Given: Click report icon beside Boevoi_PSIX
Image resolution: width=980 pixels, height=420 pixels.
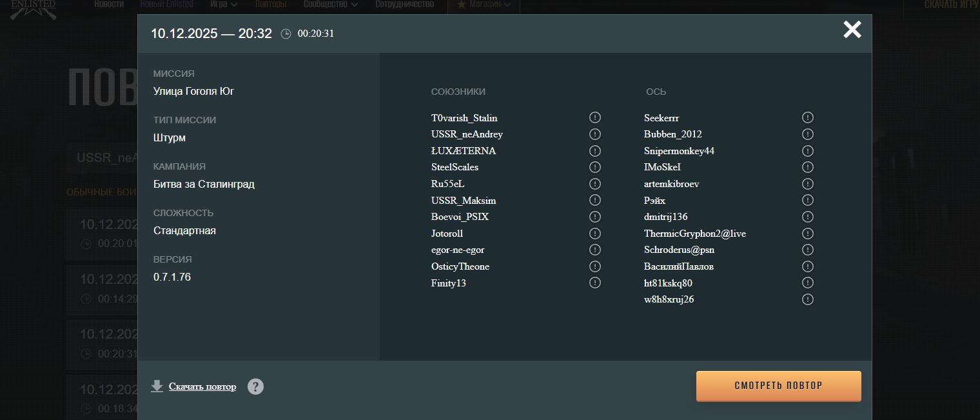Looking at the screenshot, I should 594,217.
